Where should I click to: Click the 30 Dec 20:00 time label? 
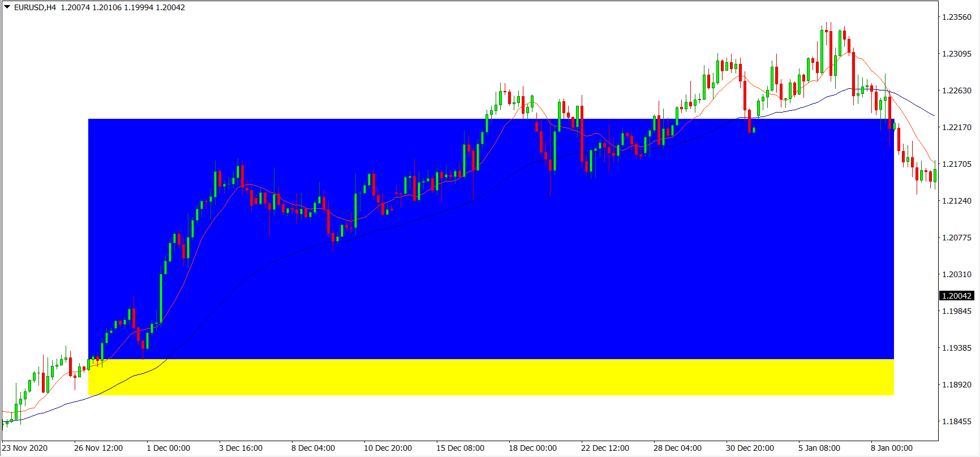(x=750, y=448)
